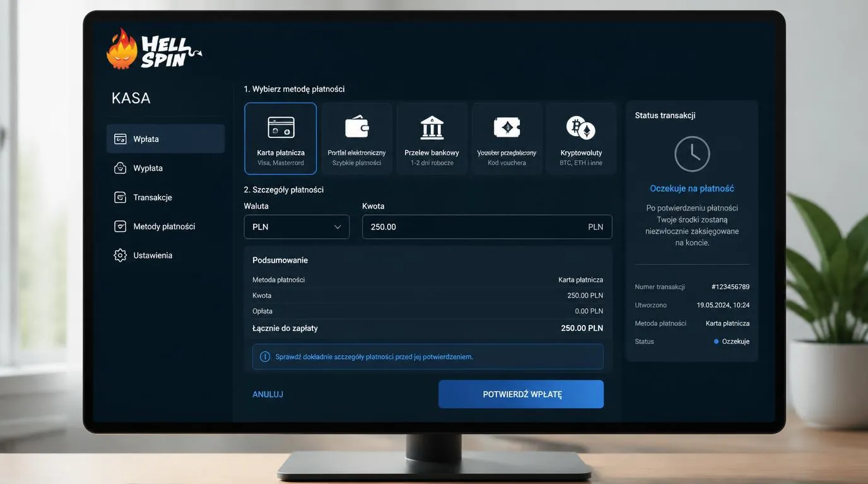Screen dimensions: 868x484
Task: Click the Status transakcji panel title
Action: tap(665, 115)
